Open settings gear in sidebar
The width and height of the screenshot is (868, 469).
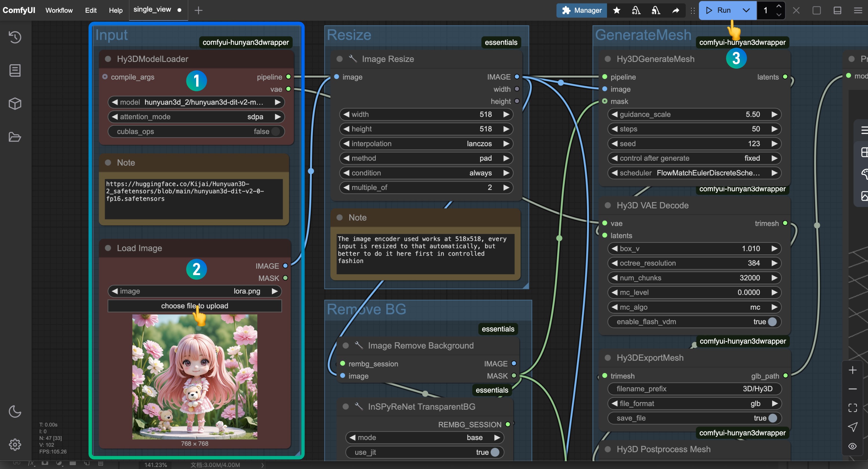(15, 444)
